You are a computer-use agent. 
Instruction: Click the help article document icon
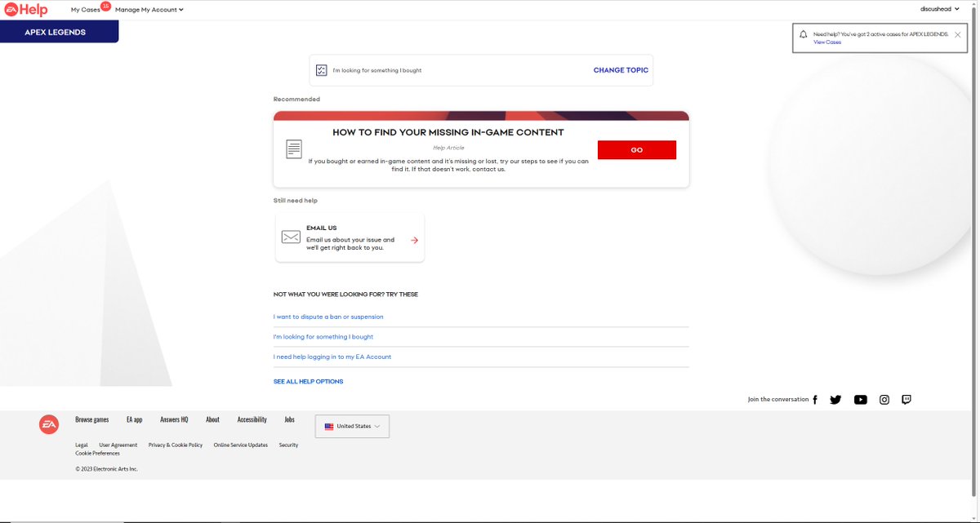294,149
